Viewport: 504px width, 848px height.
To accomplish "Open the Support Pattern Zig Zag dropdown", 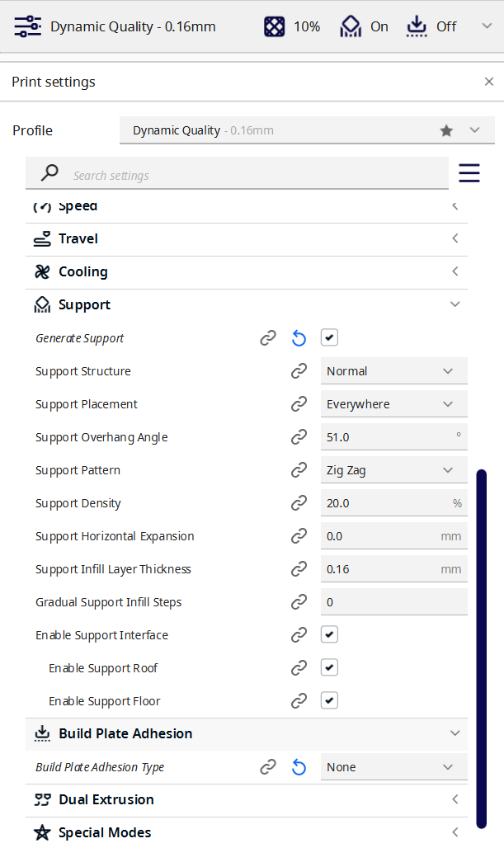I will tap(393, 470).
